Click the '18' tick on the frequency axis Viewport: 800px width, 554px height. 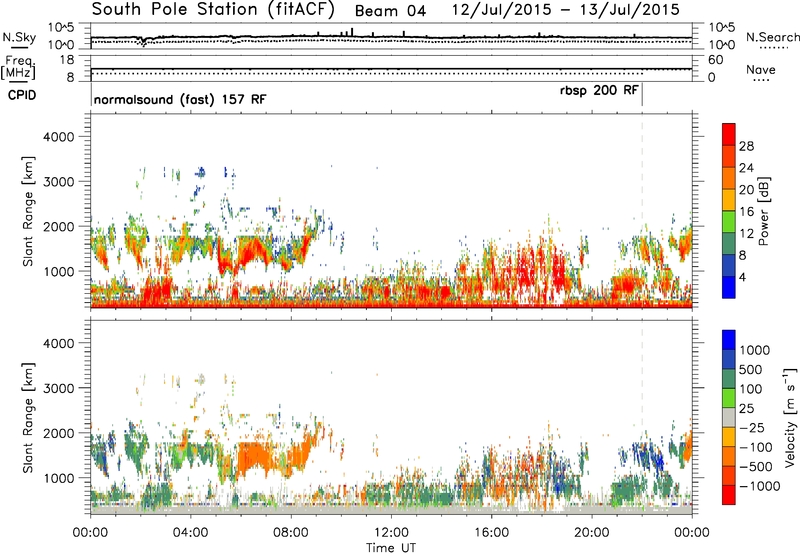pyautogui.click(x=67, y=60)
